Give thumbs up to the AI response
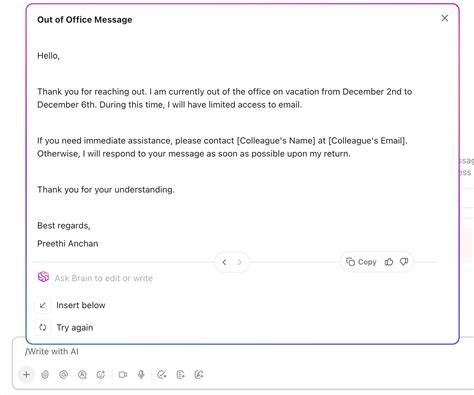This screenshot has width=474, height=395. (x=389, y=262)
